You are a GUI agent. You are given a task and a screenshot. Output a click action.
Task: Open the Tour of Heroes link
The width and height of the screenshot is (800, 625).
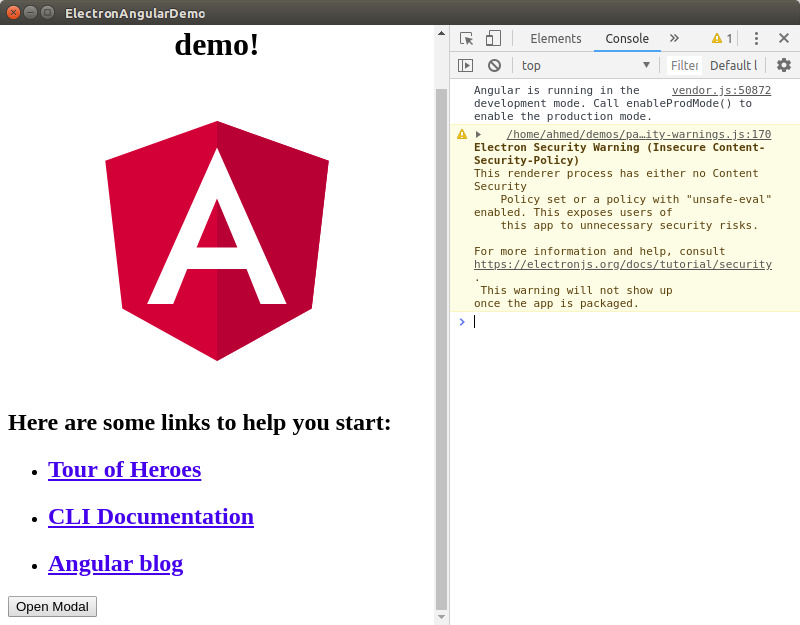click(124, 469)
